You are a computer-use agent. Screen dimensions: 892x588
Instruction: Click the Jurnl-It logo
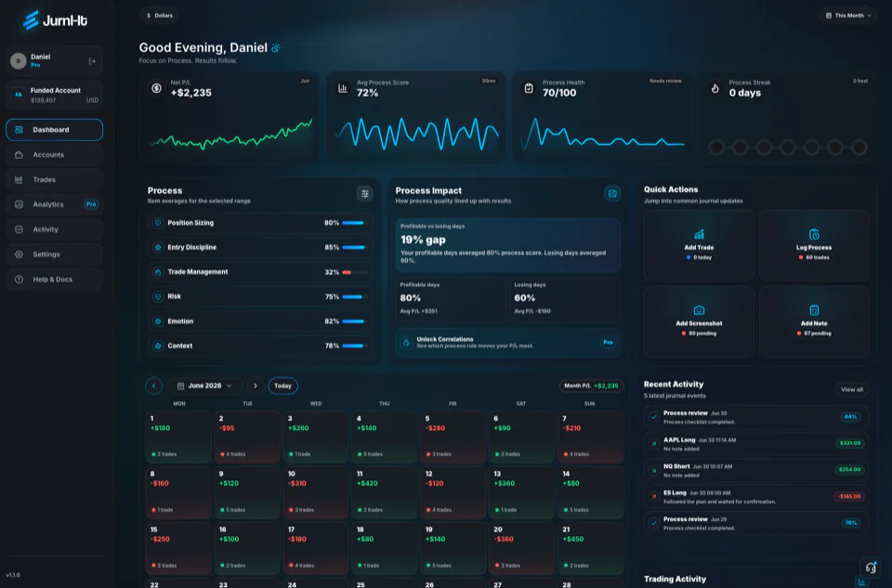pyautogui.click(x=55, y=20)
